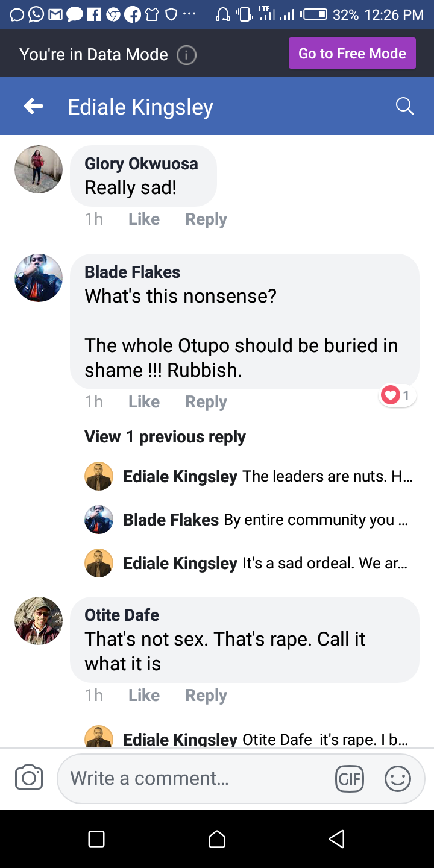Viewport: 434px width, 868px height.
Task: Tap the heart reaction count badge
Action: (397, 395)
